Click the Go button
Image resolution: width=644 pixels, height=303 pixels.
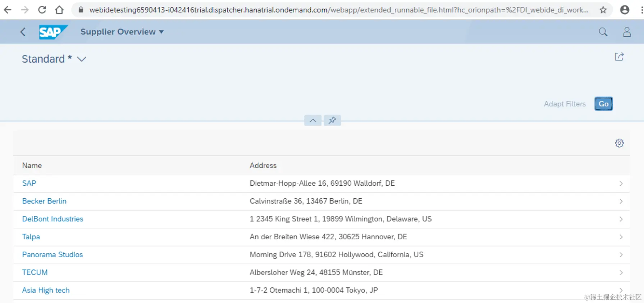point(604,104)
